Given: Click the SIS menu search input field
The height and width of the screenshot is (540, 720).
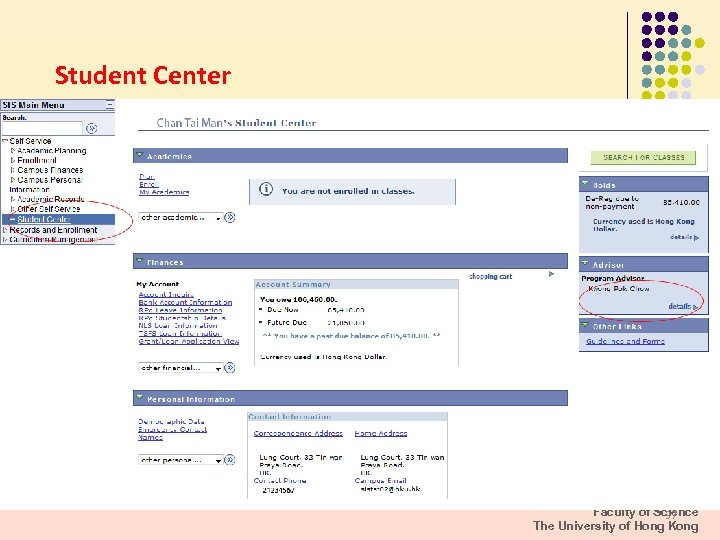Looking at the screenshot, I should click(x=42, y=128).
